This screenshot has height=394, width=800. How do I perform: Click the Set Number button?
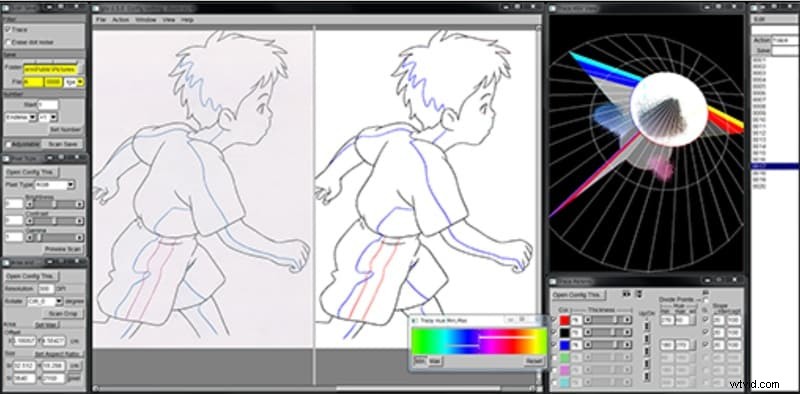pyautogui.click(x=65, y=130)
